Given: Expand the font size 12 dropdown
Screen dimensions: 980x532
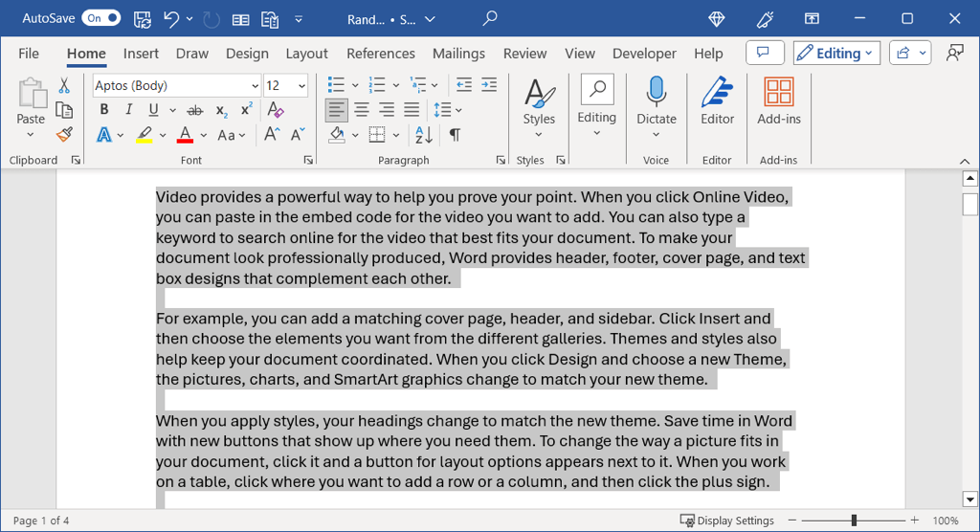Looking at the screenshot, I should tap(302, 86).
